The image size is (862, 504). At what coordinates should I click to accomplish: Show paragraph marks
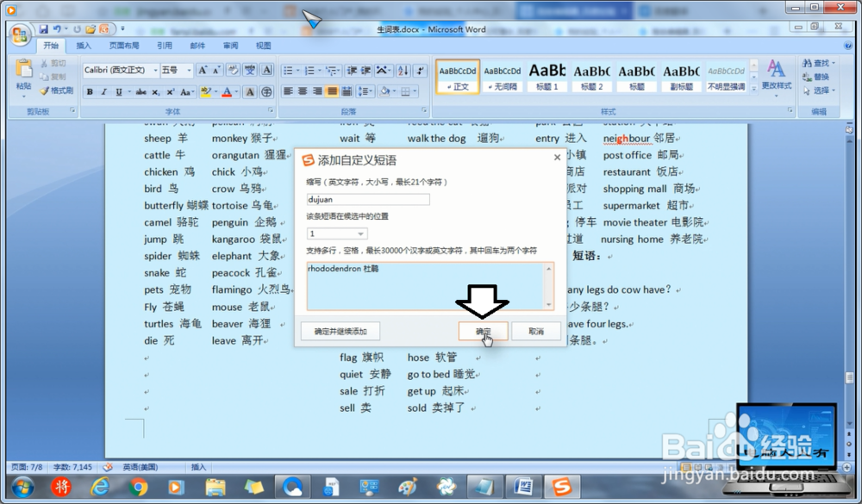[420, 71]
